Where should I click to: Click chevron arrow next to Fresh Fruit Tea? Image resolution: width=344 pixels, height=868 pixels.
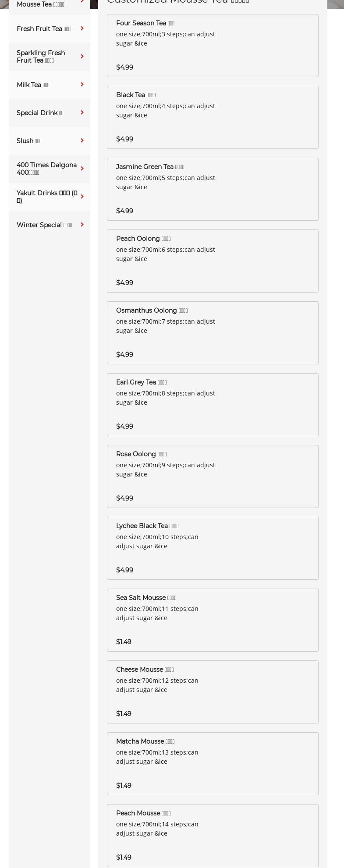pos(82,28)
